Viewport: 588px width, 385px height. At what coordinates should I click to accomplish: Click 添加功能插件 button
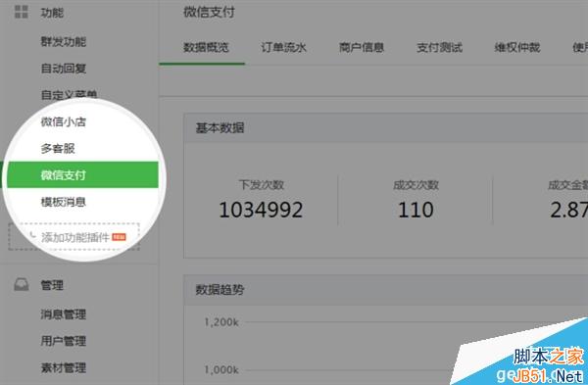pyautogui.click(x=74, y=237)
